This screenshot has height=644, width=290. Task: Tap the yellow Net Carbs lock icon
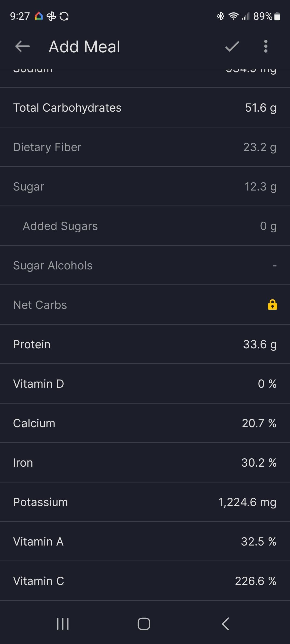point(272,305)
